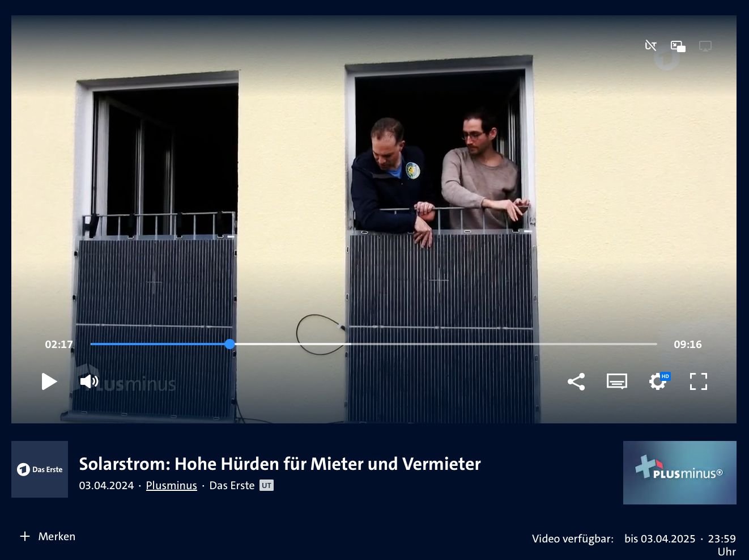Add the video with Merken
Image resolution: width=749 pixels, height=560 pixels.
48,536
